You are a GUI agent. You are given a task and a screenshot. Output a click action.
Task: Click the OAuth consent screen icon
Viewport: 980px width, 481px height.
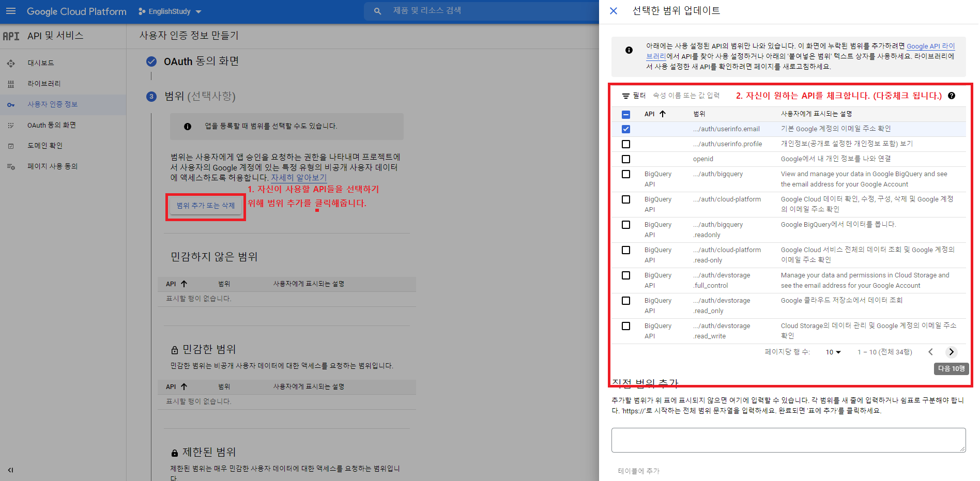[11, 125]
